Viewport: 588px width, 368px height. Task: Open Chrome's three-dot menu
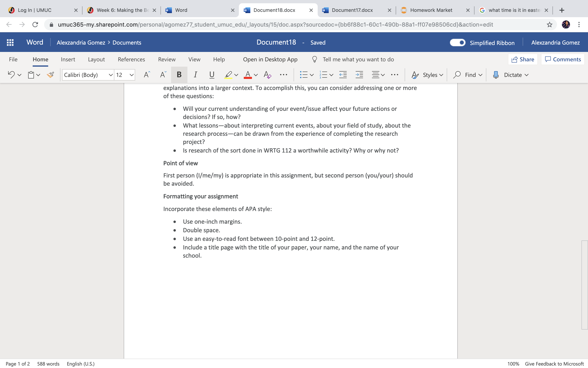coord(579,25)
